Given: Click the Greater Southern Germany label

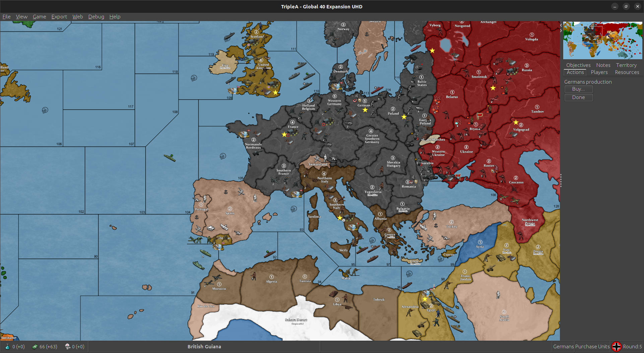Looking at the screenshot, I should (372, 139).
